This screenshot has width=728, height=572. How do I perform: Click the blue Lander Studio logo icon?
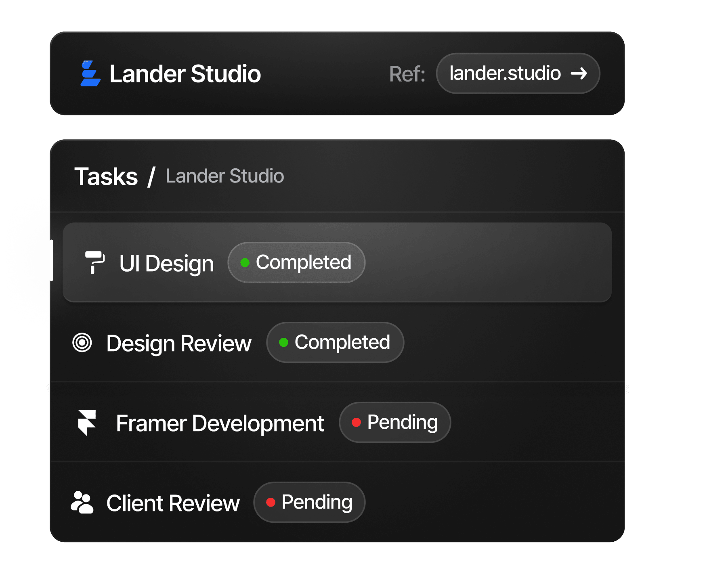90,73
